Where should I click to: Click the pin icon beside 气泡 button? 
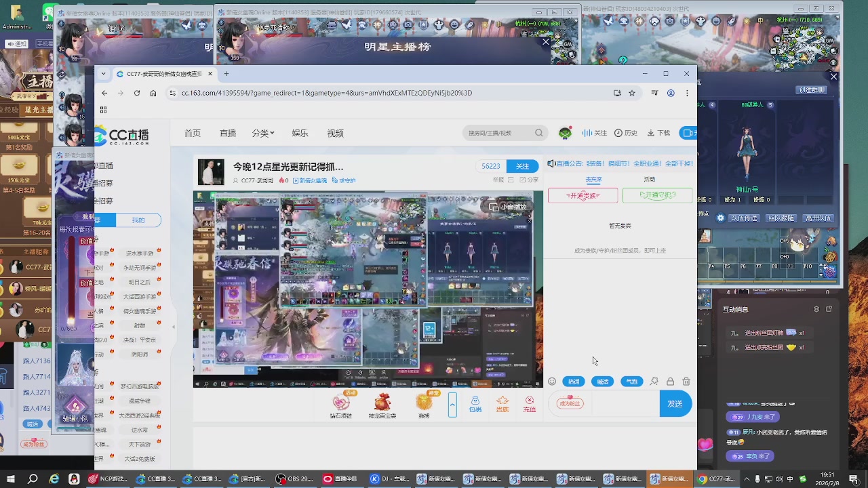tap(654, 382)
